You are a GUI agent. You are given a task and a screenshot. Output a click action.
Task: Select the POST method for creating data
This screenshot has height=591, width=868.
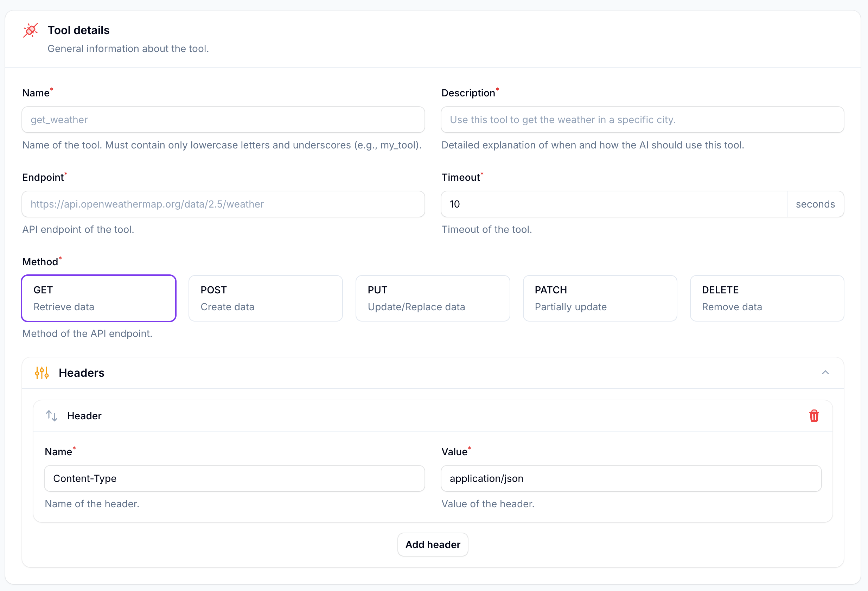click(266, 298)
